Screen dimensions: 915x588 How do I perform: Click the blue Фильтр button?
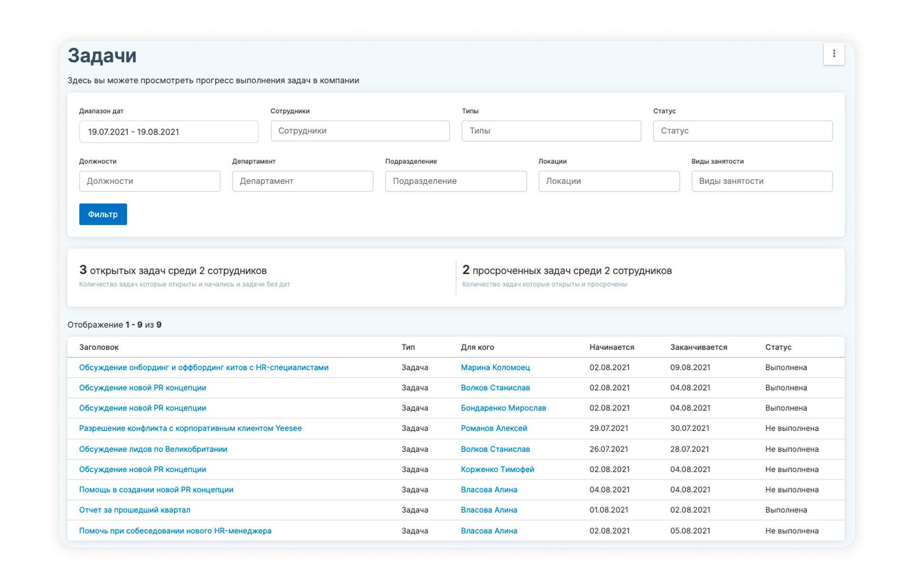(103, 214)
